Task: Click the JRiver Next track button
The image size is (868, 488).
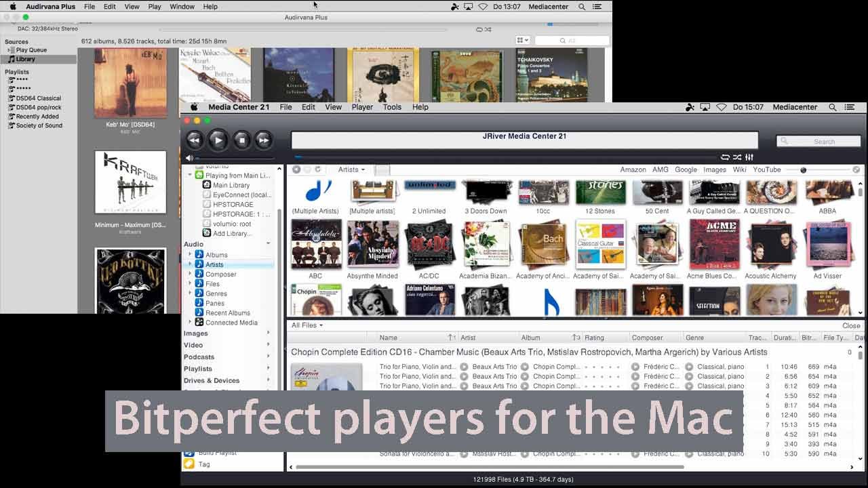Action: pos(263,140)
